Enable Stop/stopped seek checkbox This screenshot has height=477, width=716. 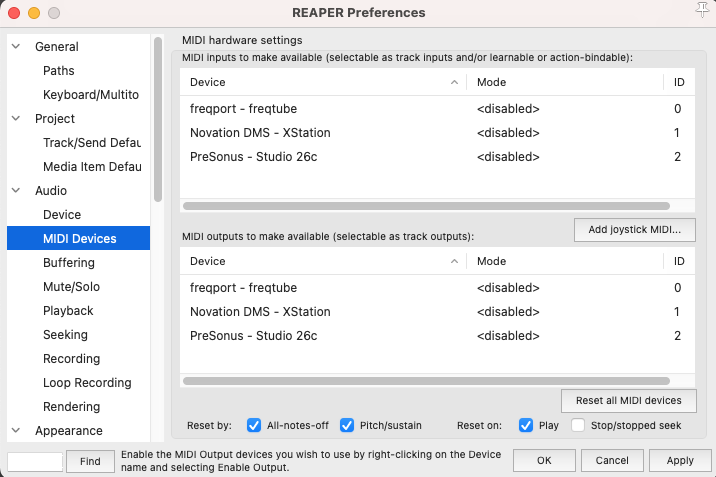point(578,425)
